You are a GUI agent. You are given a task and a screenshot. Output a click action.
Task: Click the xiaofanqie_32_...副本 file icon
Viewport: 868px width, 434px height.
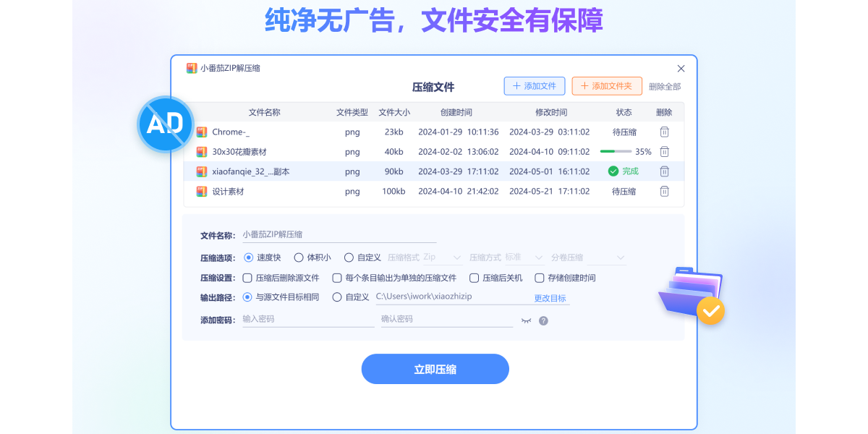(x=202, y=171)
